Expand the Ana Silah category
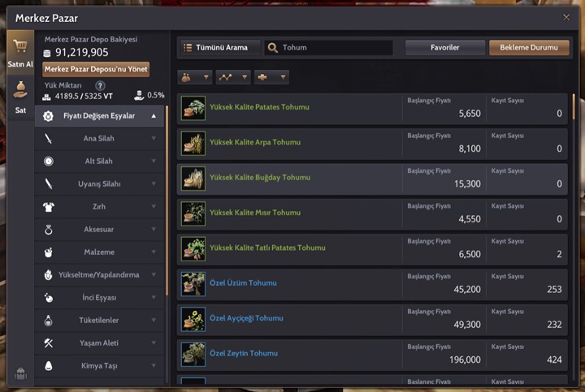 [x=99, y=139]
